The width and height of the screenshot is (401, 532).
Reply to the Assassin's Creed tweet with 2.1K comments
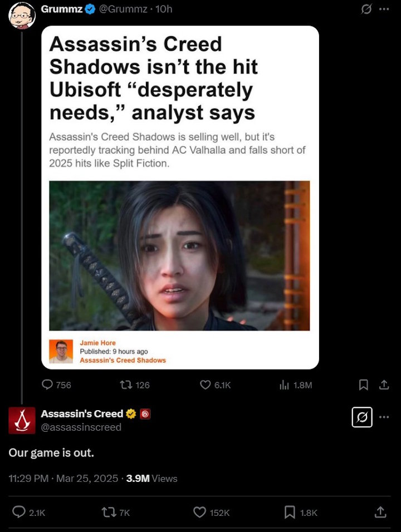[19, 512]
